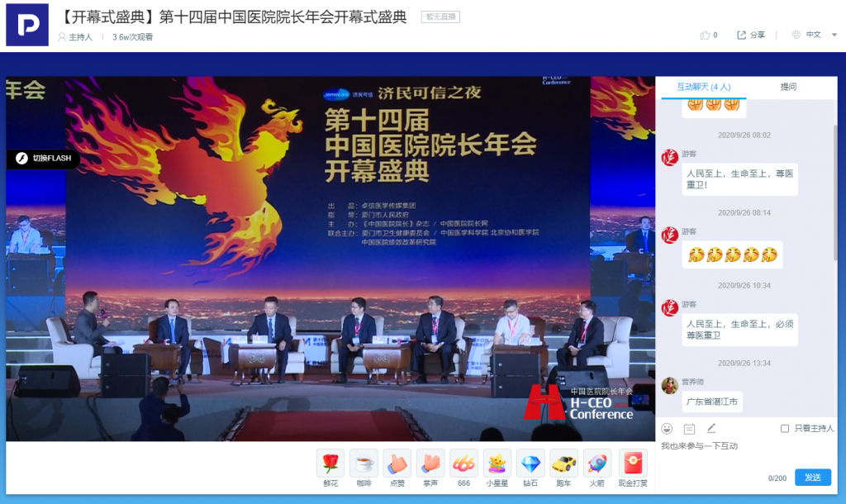Enable the 只看主持人 checkbox
The width and height of the screenshot is (846, 504).
785,428
